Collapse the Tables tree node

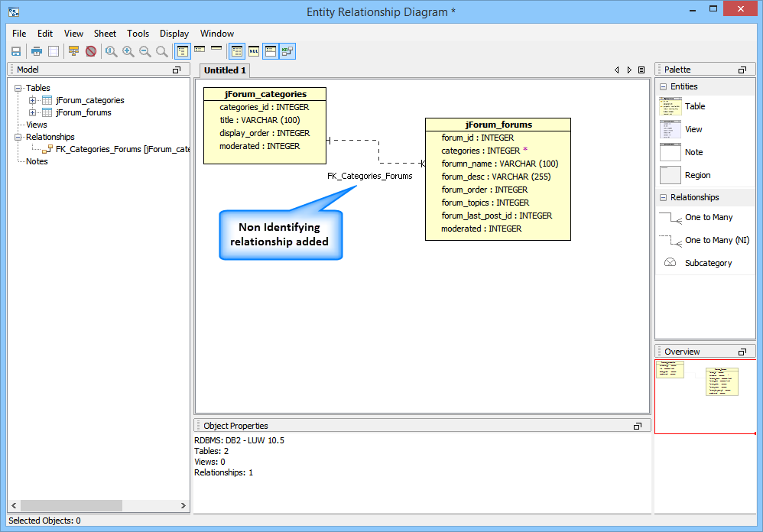[18, 88]
